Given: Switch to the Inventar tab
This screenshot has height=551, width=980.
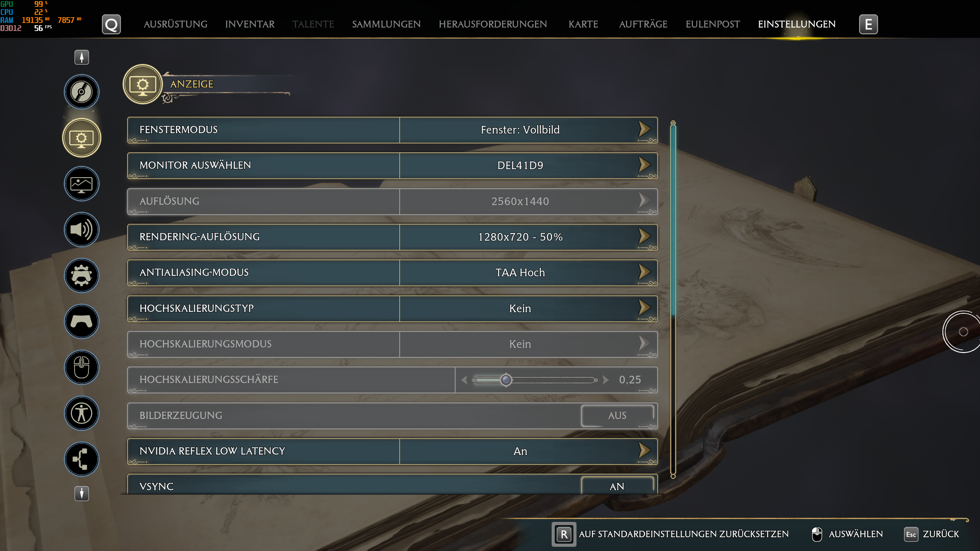Looking at the screenshot, I should click(x=250, y=24).
